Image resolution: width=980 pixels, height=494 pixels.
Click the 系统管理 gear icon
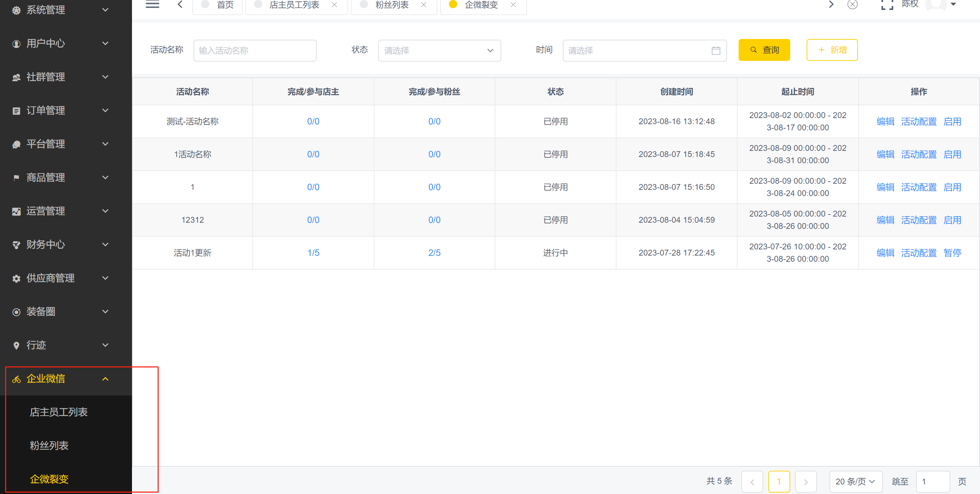[x=16, y=10]
